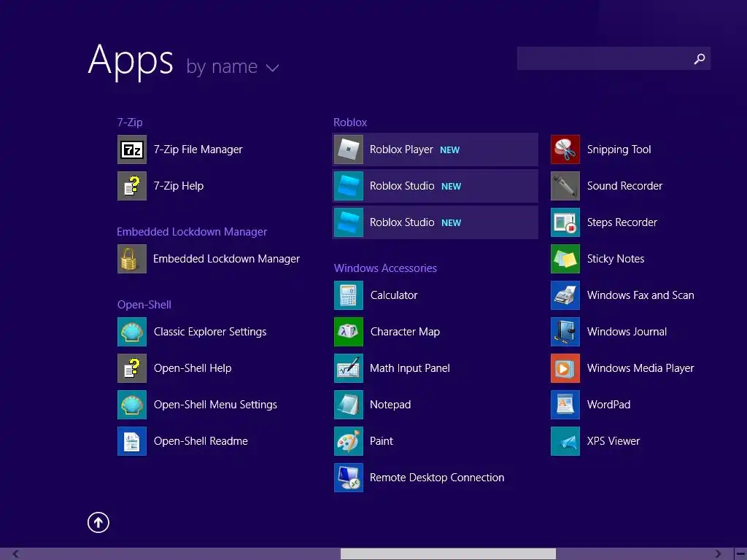Open Sound Recorder microphone icon
The image size is (747, 560).
(565, 186)
